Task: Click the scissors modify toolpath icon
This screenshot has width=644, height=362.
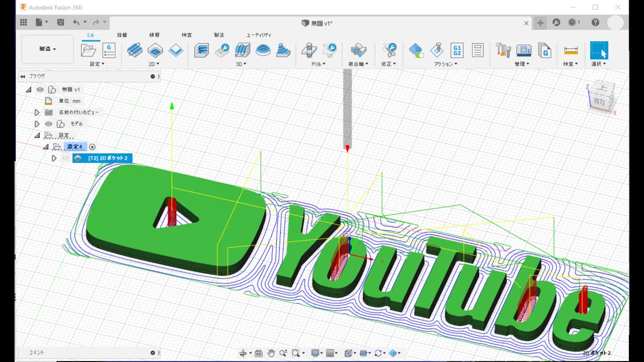Action: click(x=389, y=50)
